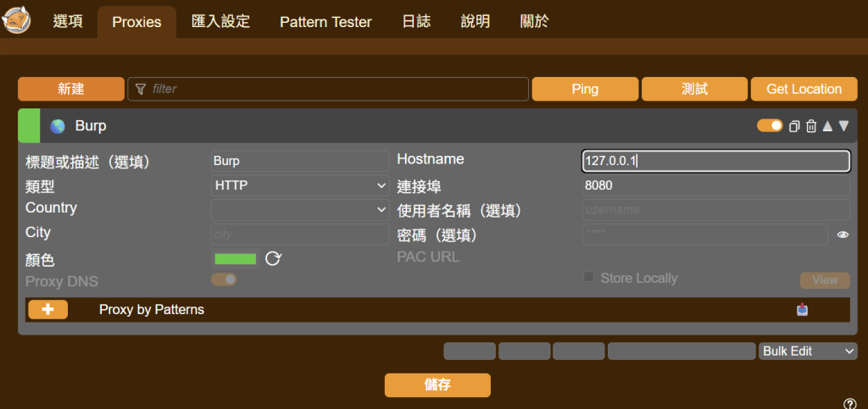Toggle the Burp proxy enabled switch

tap(770, 125)
